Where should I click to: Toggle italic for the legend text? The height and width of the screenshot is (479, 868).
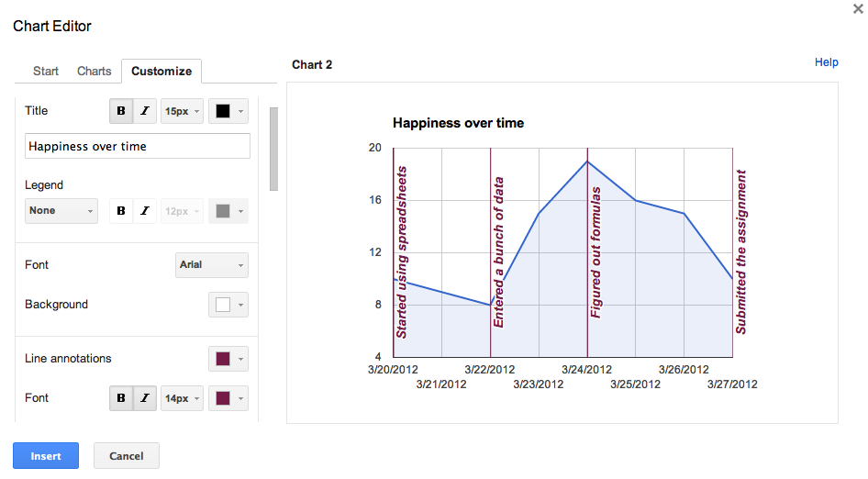click(x=145, y=211)
